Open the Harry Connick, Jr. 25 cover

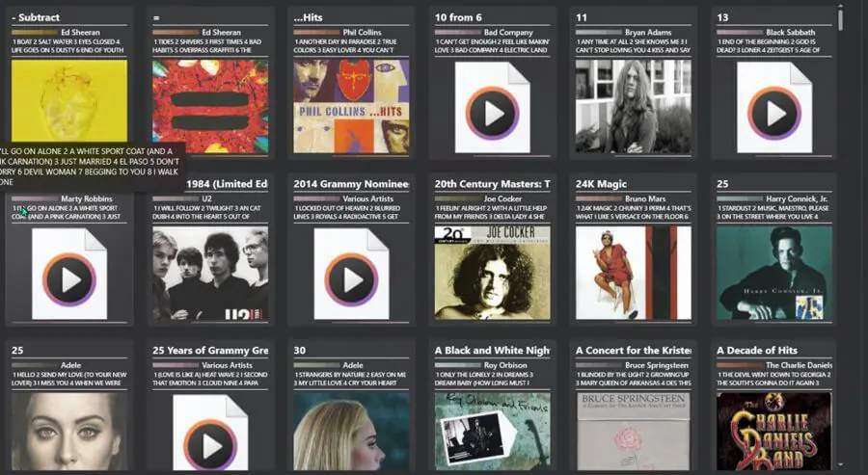pyautogui.click(x=773, y=274)
